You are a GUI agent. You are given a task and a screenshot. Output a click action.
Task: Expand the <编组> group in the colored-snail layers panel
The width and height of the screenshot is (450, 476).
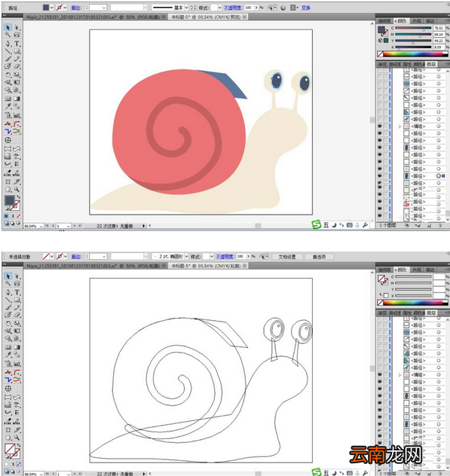[399, 127]
